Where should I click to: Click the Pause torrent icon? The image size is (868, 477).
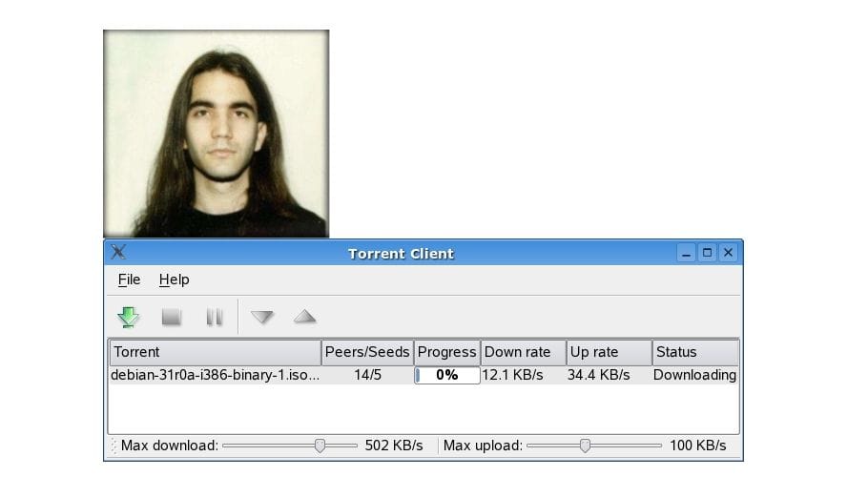click(215, 317)
